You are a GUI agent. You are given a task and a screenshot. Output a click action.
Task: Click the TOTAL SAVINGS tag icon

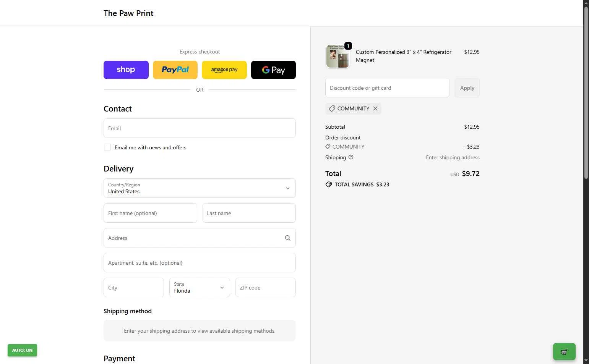tap(329, 184)
